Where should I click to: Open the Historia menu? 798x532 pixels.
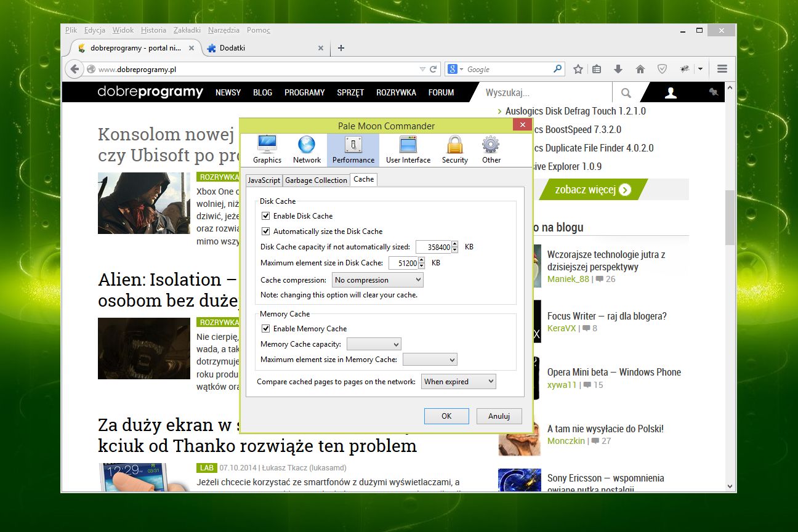(153, 30)
